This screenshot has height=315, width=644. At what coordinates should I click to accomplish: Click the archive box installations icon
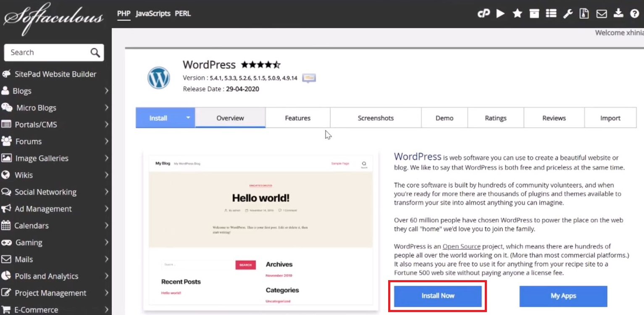point(534,13)
